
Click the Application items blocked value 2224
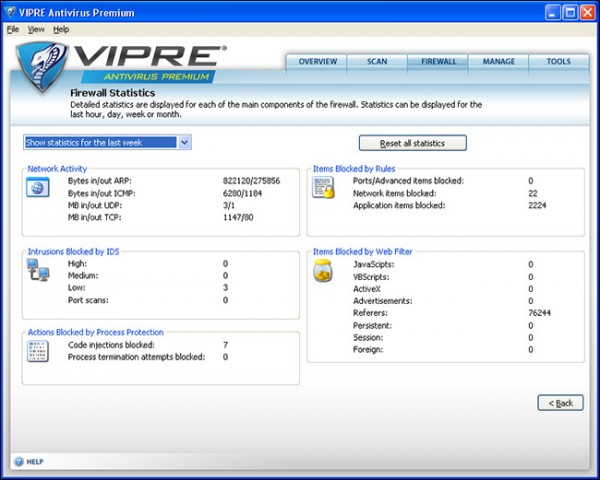point(537,205)
